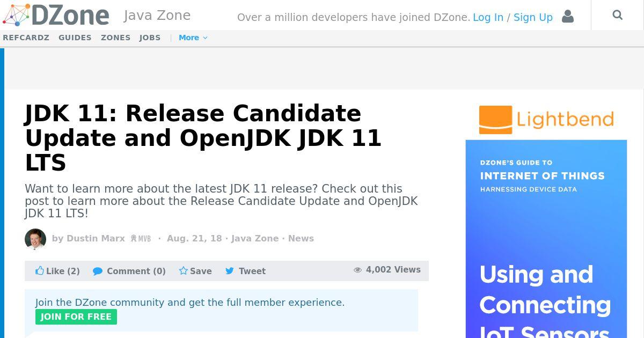Click the Lightbend logo
The image size is (644, 338).
click(x=546, y=120)
